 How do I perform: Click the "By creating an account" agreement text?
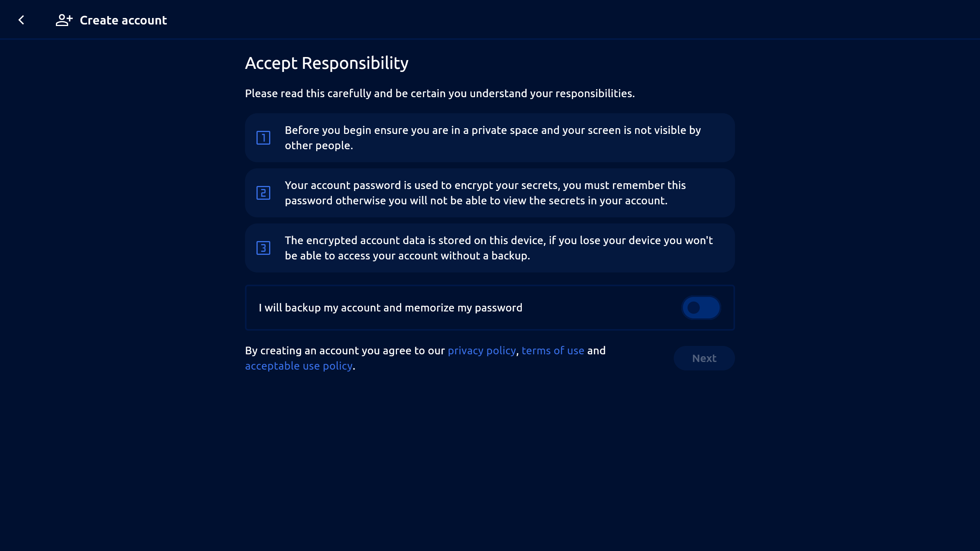point(345,350)
